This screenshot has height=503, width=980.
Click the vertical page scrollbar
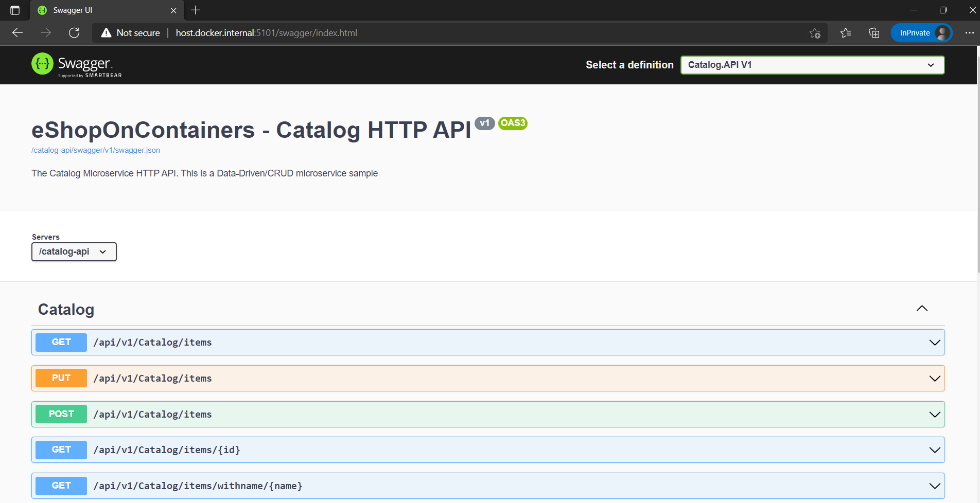point(976,206)
